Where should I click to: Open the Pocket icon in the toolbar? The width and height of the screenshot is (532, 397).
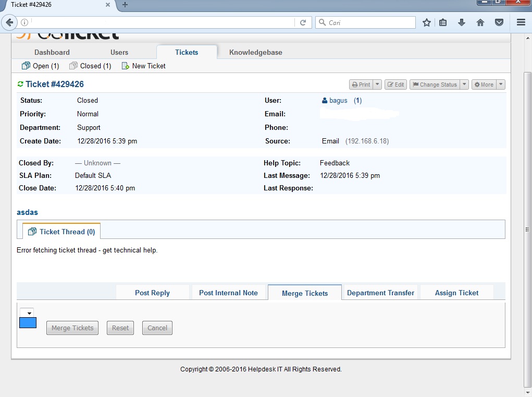(499, 22)
